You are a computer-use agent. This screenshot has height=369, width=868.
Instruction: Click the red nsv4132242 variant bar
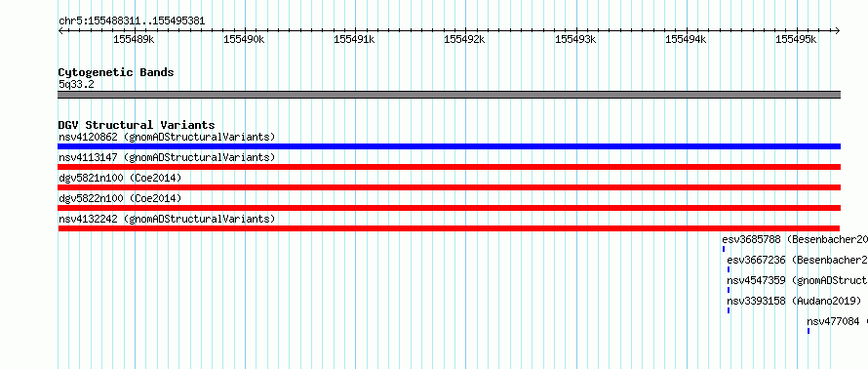click(x=449, y=228)
